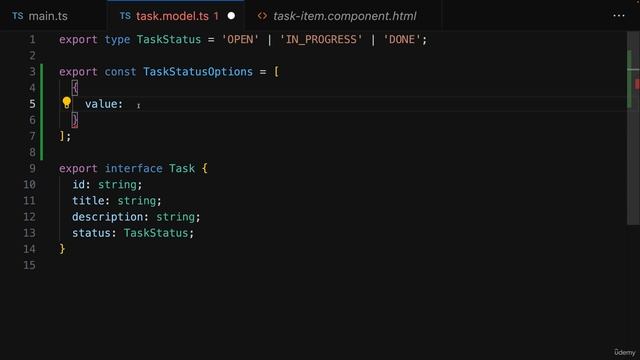Click the TypeScript icon on main.ts tab
Viewport: 640px width, 360px height.
point(18,16)
